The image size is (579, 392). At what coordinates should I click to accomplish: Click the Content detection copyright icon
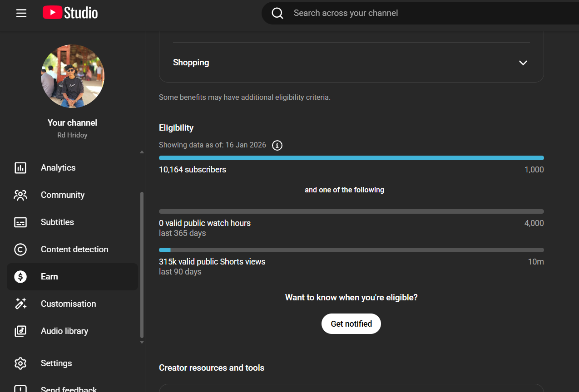coord(20,250)
